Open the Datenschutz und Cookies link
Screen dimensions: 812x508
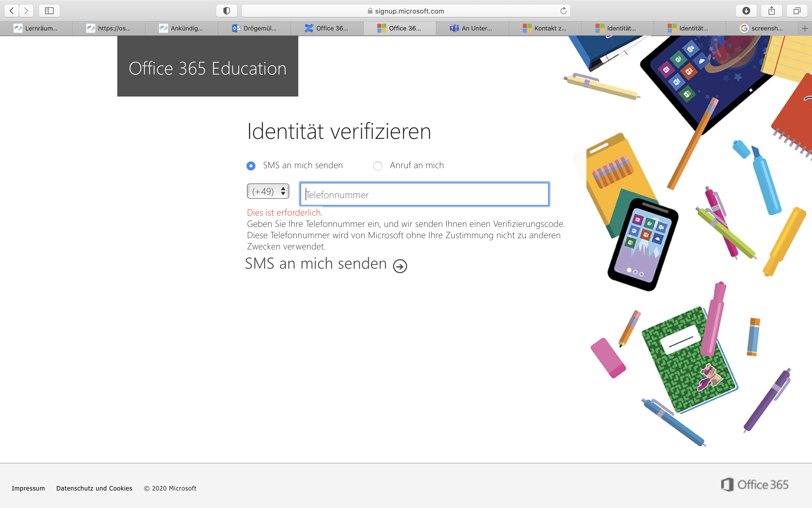tap(94, 488)
